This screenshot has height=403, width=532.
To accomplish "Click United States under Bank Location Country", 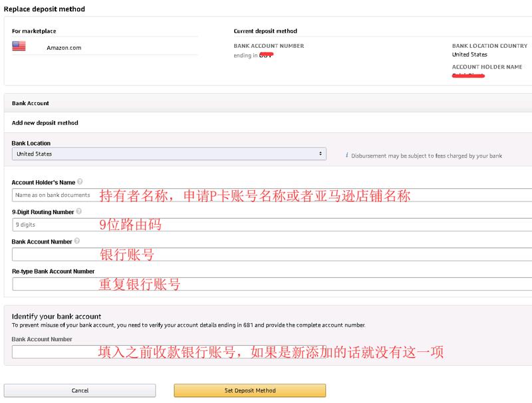I will point(469,55).
